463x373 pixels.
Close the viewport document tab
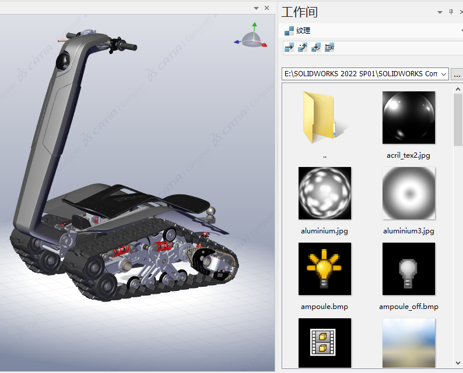point(267,8)
